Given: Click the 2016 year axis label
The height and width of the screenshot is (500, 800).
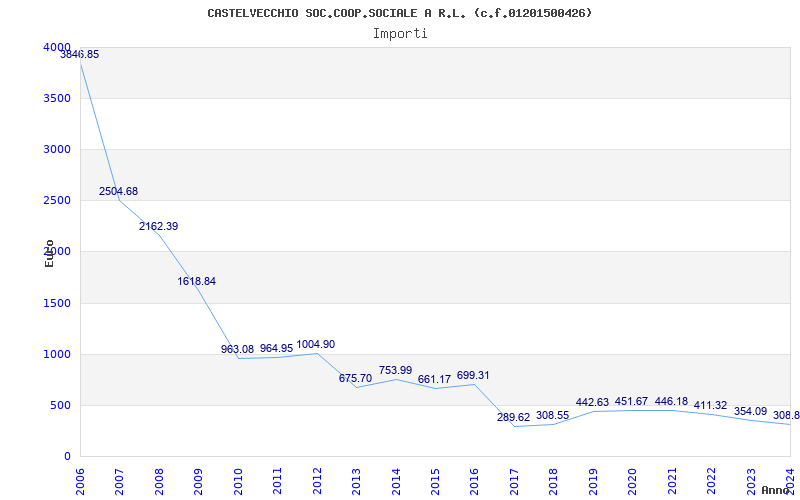Looking at the screenshot, I should pos(474,482).
